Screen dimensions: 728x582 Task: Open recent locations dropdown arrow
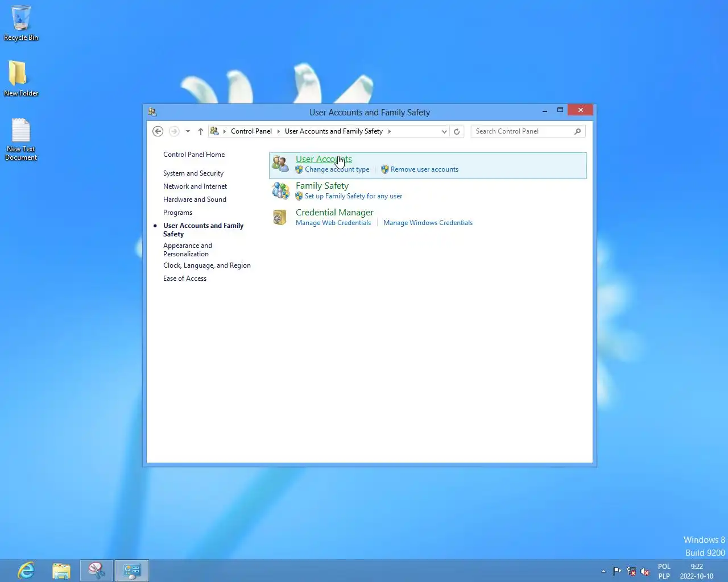[x=188, y=131]
